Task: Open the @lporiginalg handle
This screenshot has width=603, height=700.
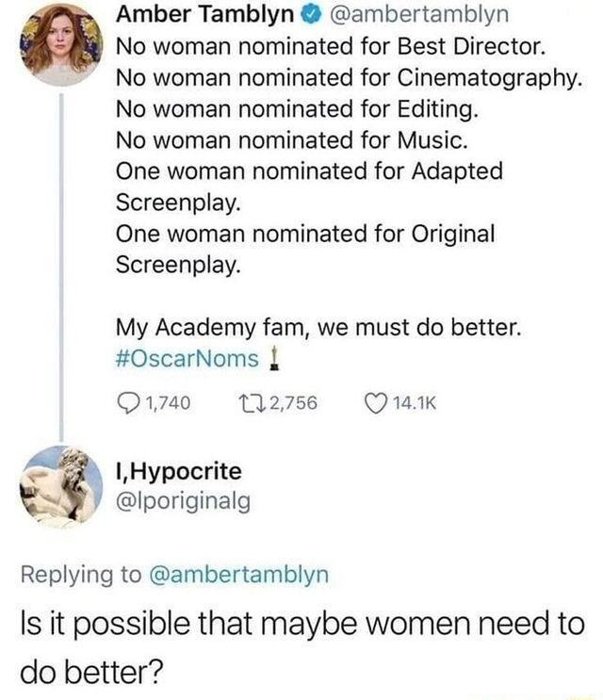Action: [x=182, y=500]
